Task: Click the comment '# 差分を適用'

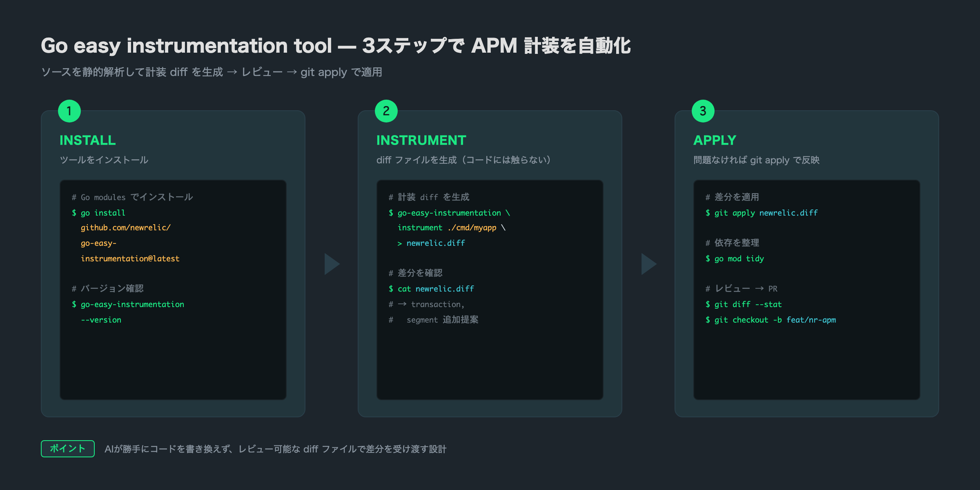Action: 732,197
